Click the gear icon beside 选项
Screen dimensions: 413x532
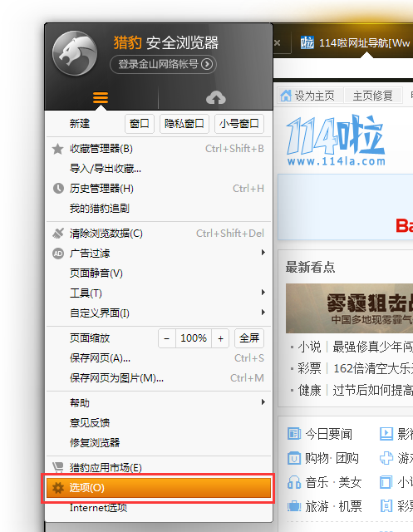coord(58,488)
